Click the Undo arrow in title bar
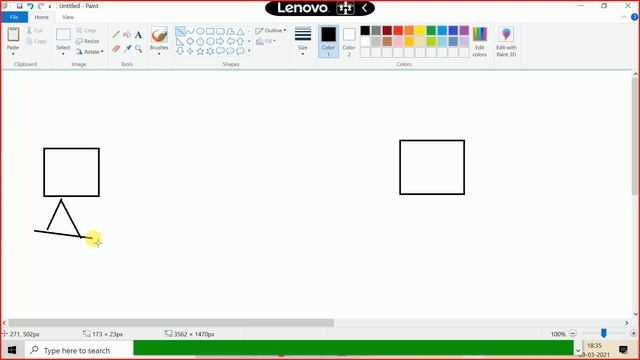640x360 pixels. [x=30, y=6]
